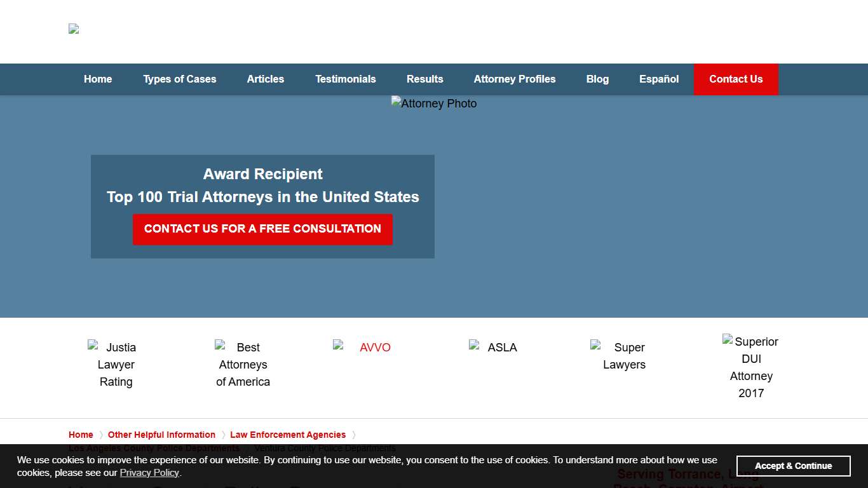Viewport: 868px width, 488px height.
Task: Open Attorney Profiles in navigation
Action: pos(515,79)
